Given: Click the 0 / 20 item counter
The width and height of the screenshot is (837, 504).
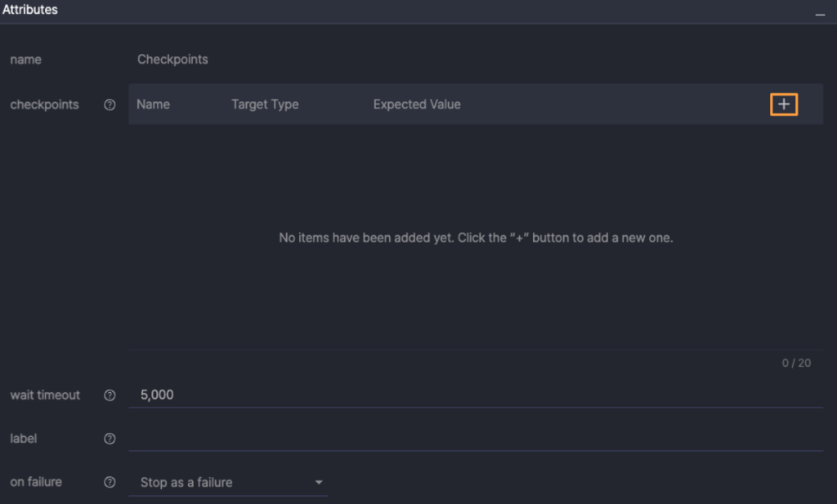Looking at the screenshot, I should 796,363.
